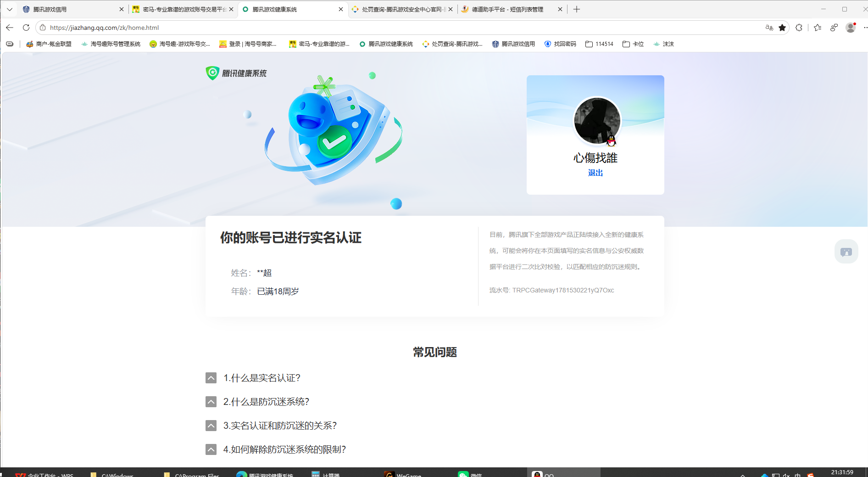Close the 处罚查询 tab

[451, 9]
